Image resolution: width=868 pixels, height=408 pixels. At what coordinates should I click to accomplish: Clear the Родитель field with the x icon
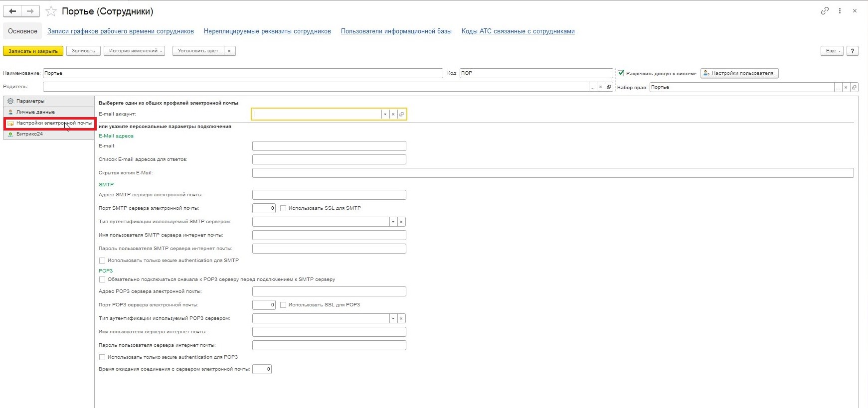tap(600, 87)
